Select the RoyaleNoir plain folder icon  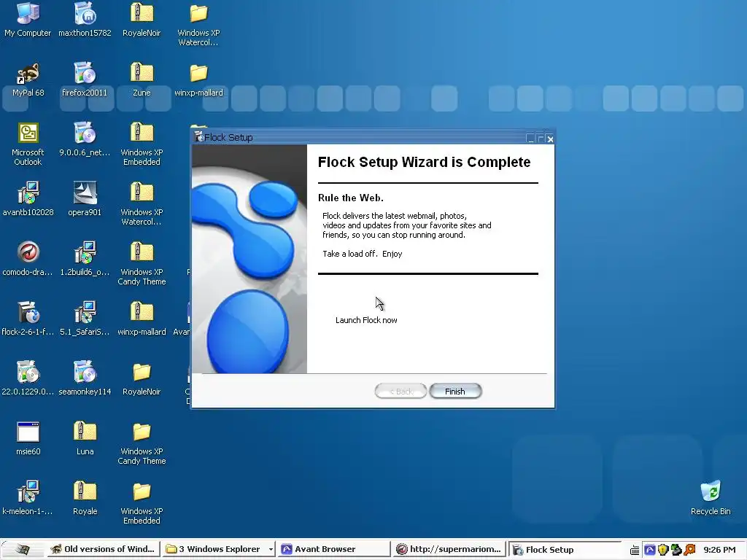pyautogui.click(x=142, y=378)
